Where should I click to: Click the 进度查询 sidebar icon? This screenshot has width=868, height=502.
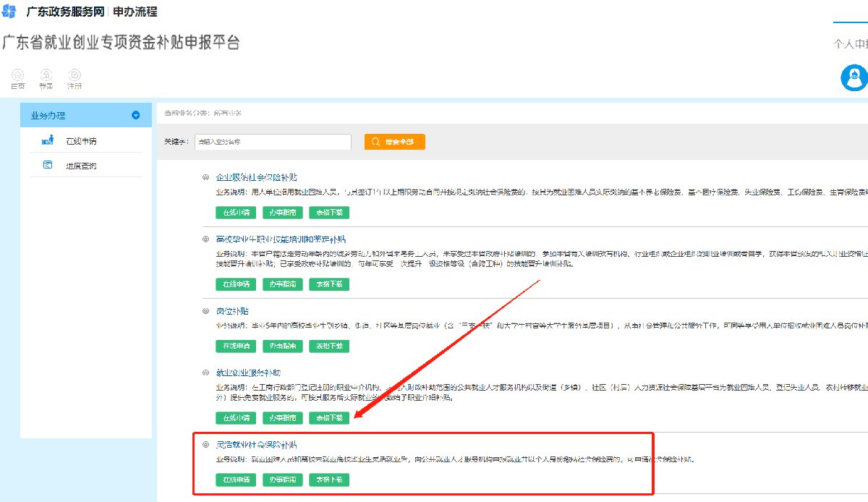[x=48, y=166]
